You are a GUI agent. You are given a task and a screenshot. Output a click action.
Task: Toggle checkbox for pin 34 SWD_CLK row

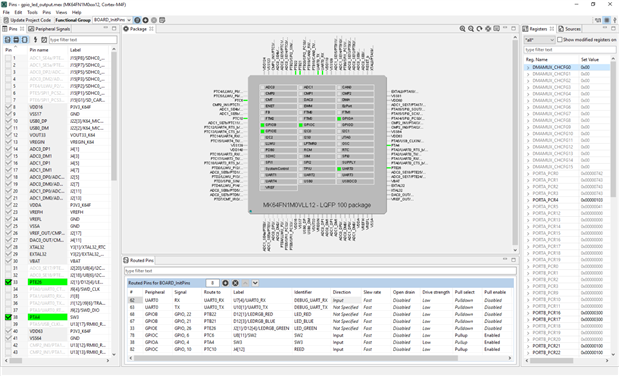point(8,289)
